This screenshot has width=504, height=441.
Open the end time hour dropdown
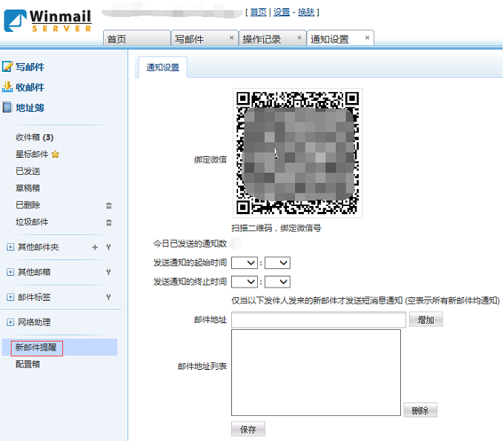pos(245,282)
